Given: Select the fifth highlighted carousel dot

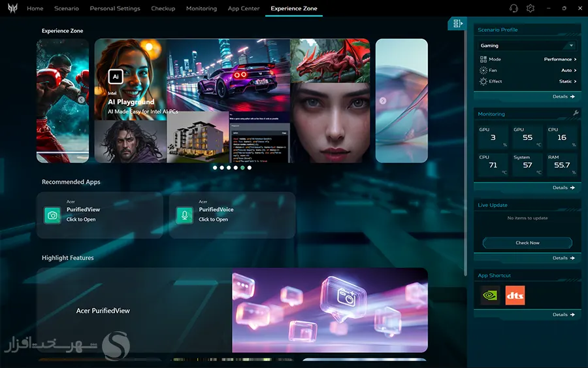Looking at the screenshot, I should tap(242, 168).
